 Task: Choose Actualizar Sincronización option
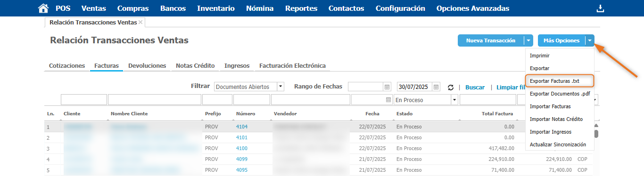coord(558,144)
